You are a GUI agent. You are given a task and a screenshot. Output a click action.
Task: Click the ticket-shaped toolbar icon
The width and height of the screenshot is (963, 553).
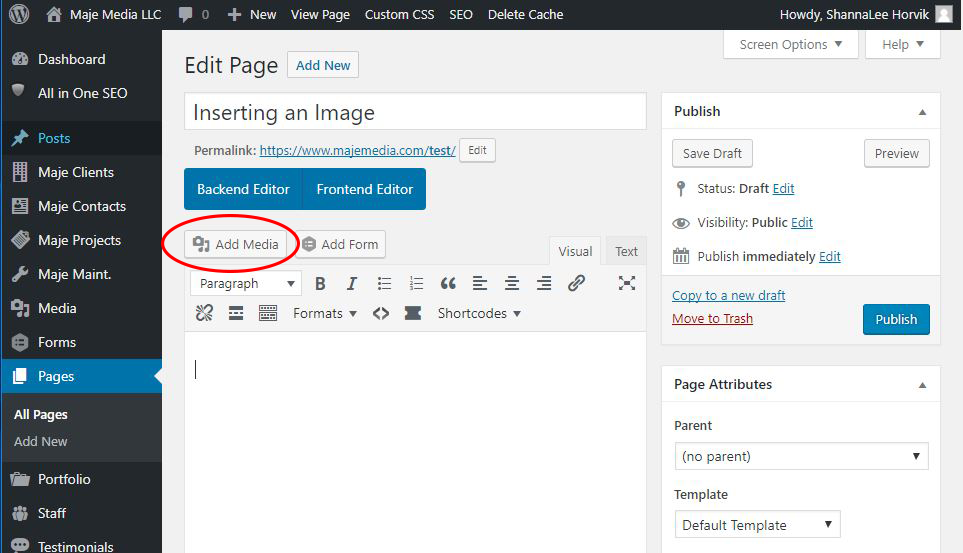point(413,313)
